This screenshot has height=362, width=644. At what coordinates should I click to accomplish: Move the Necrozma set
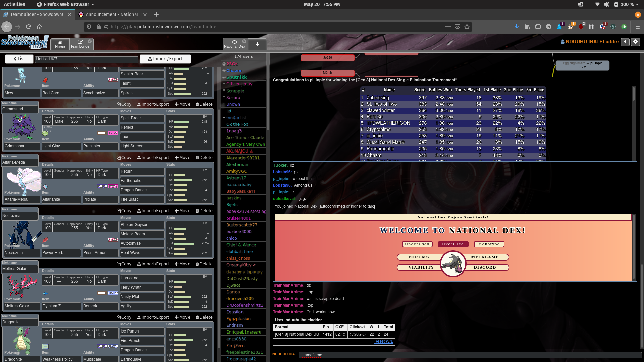[x=182, y=211]
